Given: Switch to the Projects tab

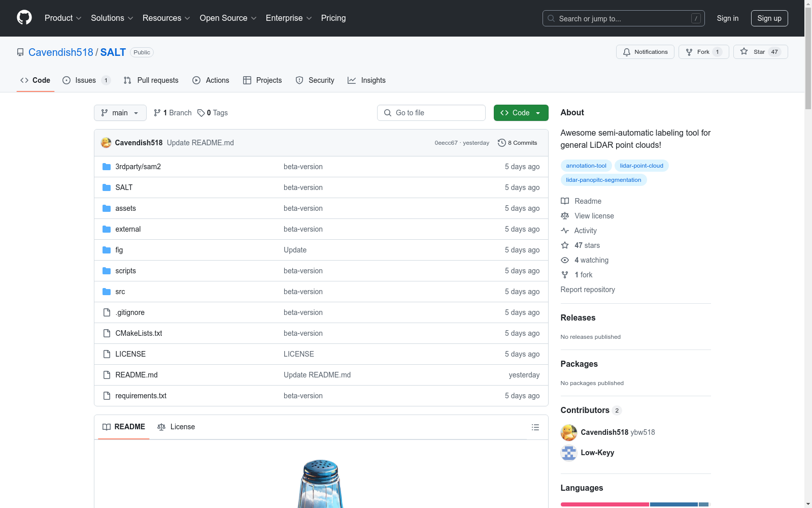Looking at the screenshot, I should click(x=262, y=80).
